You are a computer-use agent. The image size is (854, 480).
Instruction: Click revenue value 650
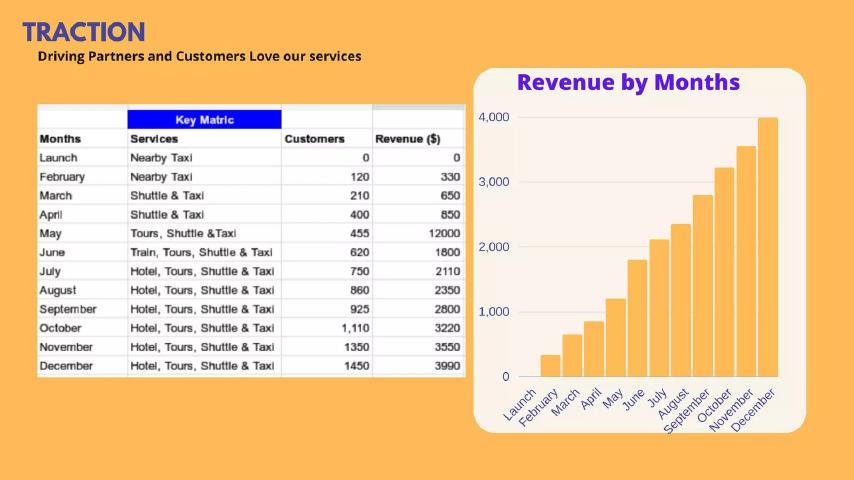pyautogui.click(x=450, y=196)
